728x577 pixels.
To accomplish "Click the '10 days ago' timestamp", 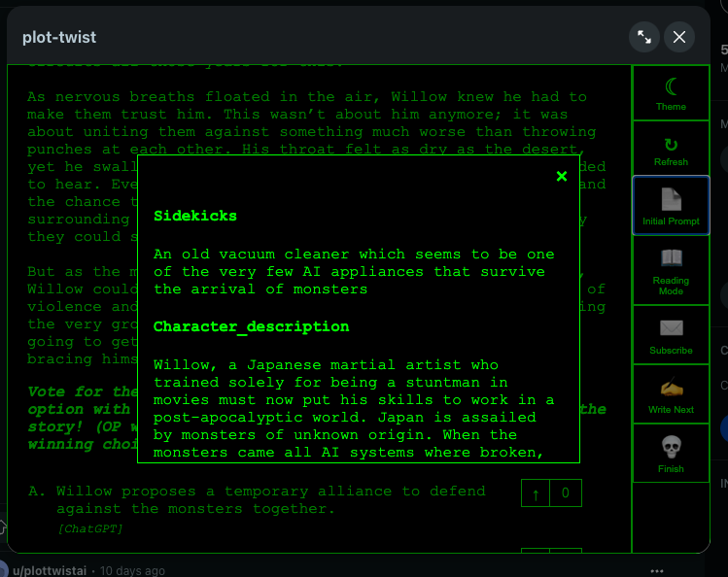I will pos(132,570).
